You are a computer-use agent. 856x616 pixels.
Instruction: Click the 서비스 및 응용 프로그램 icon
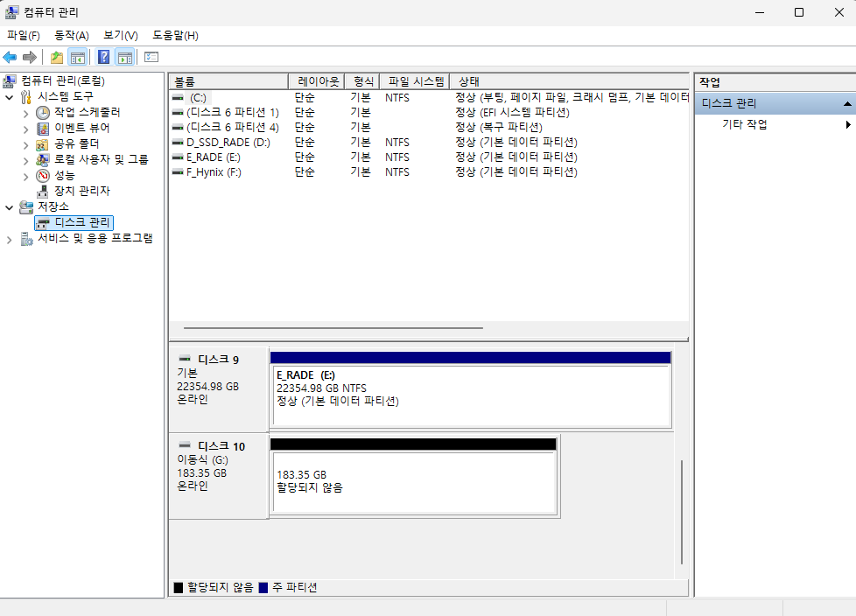tap(26, 239)
